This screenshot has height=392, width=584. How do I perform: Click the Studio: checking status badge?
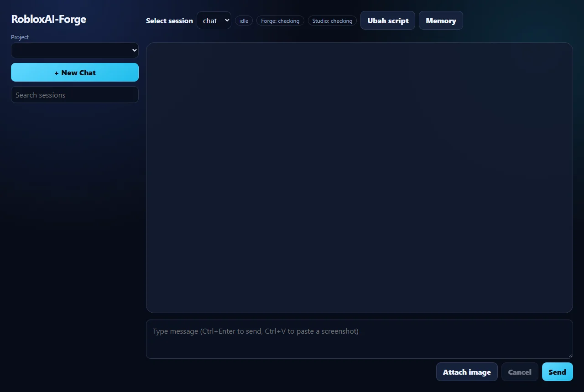[x=333, y=21]
